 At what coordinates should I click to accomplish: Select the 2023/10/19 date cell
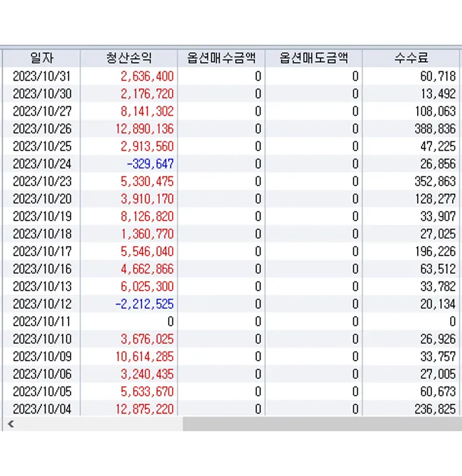coord(41,216)
